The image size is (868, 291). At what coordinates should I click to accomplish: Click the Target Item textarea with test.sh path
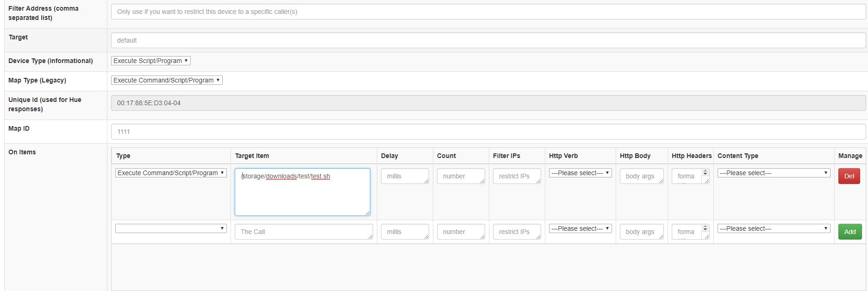coord(302,192)
